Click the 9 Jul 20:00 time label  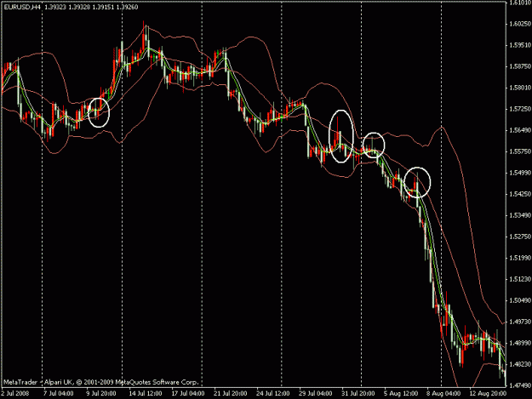[100, 394]
